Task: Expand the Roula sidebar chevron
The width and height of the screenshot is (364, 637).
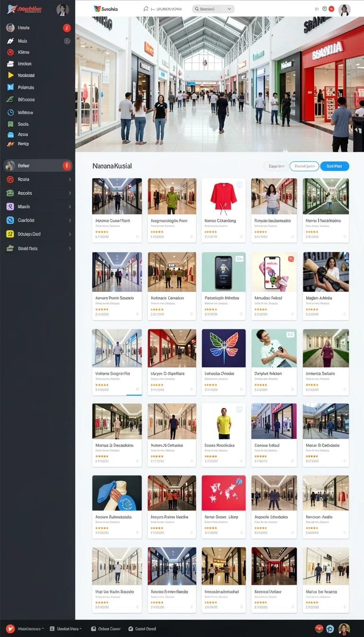Action: pyautogui.click(x=70, y=180)
